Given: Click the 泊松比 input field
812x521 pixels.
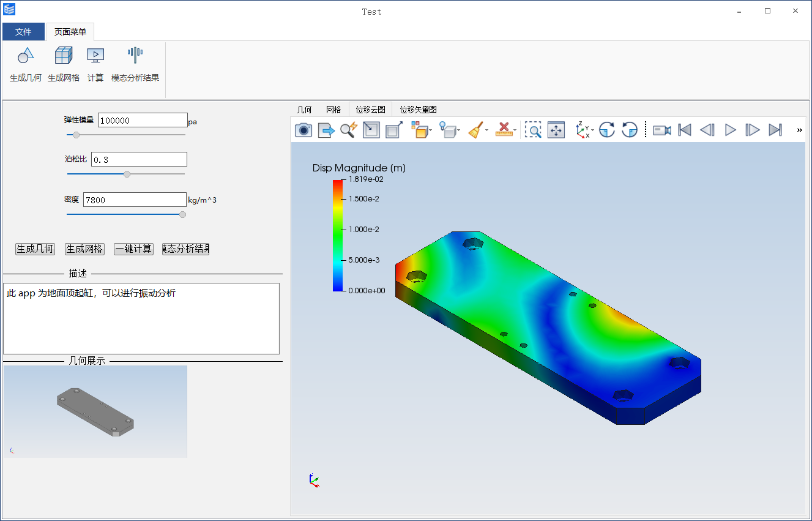Looking at the screenshot, I should pos(139,159).
